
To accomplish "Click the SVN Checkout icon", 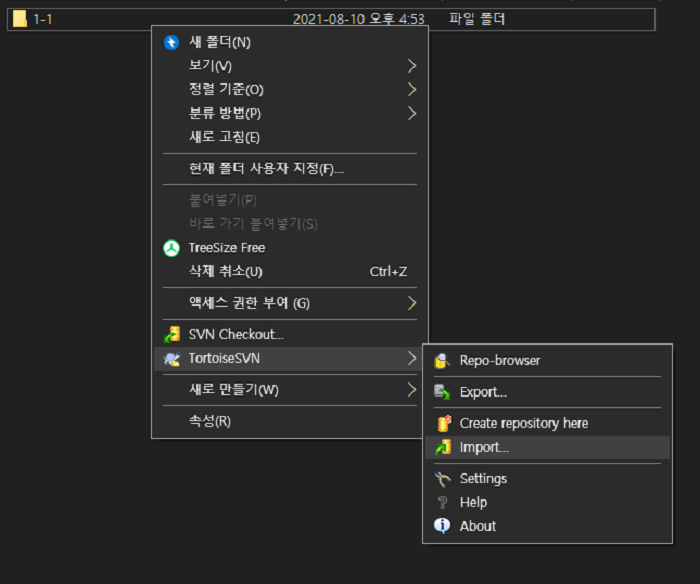I will 172,334.
